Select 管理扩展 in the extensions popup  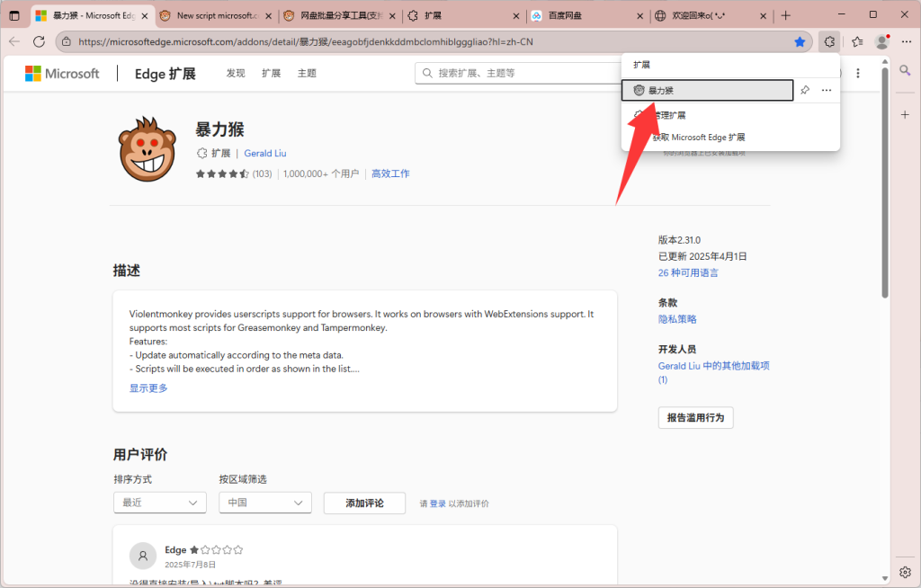[671, 115]
